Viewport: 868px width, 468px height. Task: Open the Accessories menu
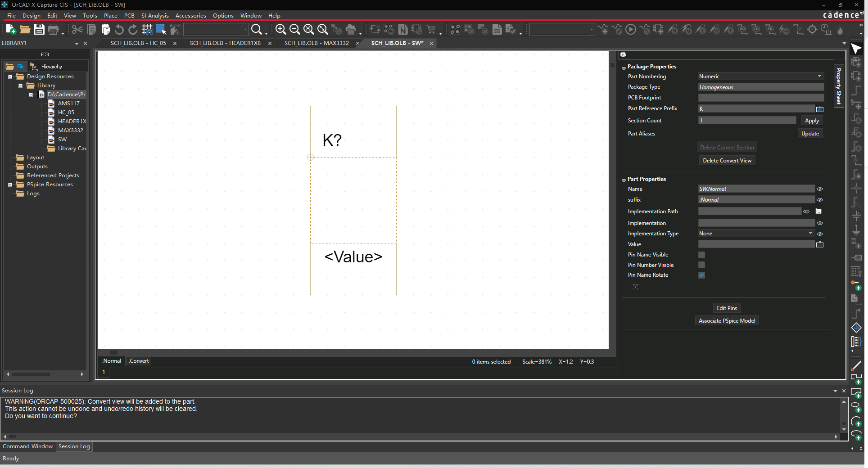point(191,15)
